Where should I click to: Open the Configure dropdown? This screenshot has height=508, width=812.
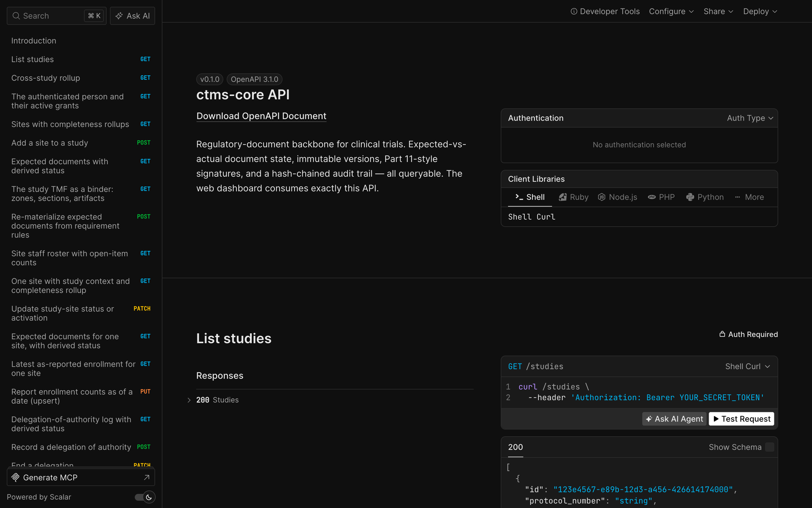pos(671,11)
